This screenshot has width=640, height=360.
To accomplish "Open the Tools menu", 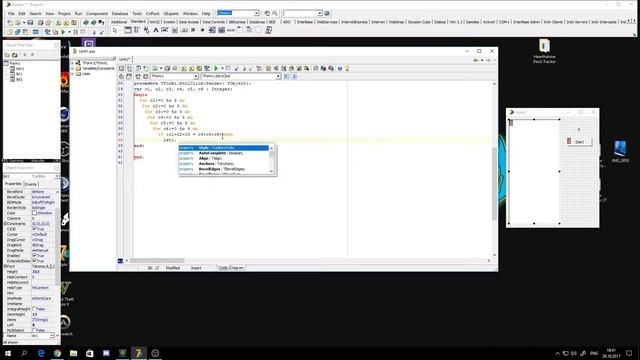I will (x=137, y=13).
